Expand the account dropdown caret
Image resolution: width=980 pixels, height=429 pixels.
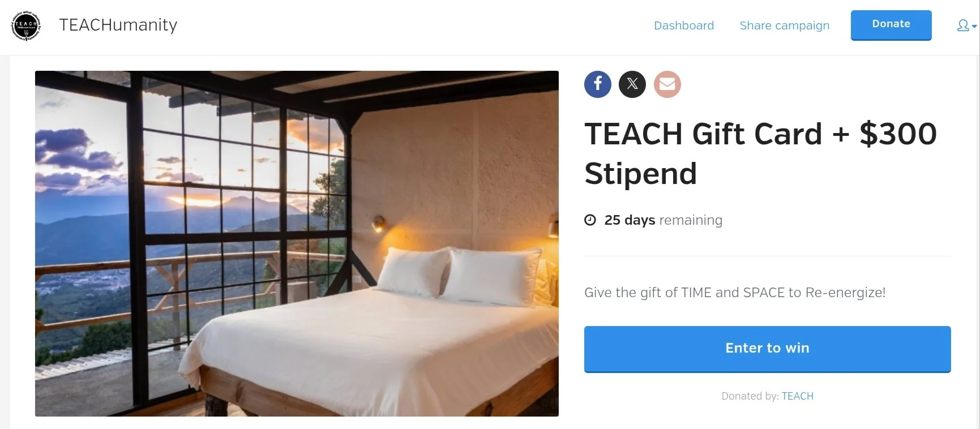[x=974, y=27]
